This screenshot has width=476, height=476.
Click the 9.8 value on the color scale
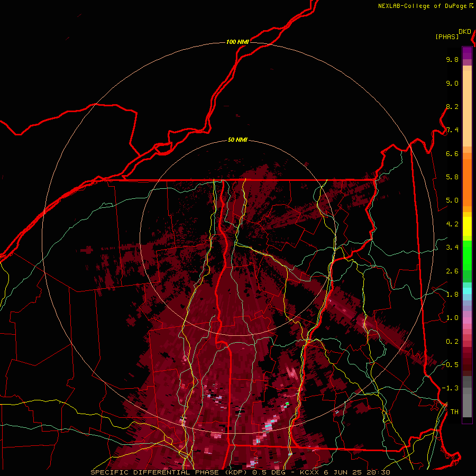[x=452, y=59]
